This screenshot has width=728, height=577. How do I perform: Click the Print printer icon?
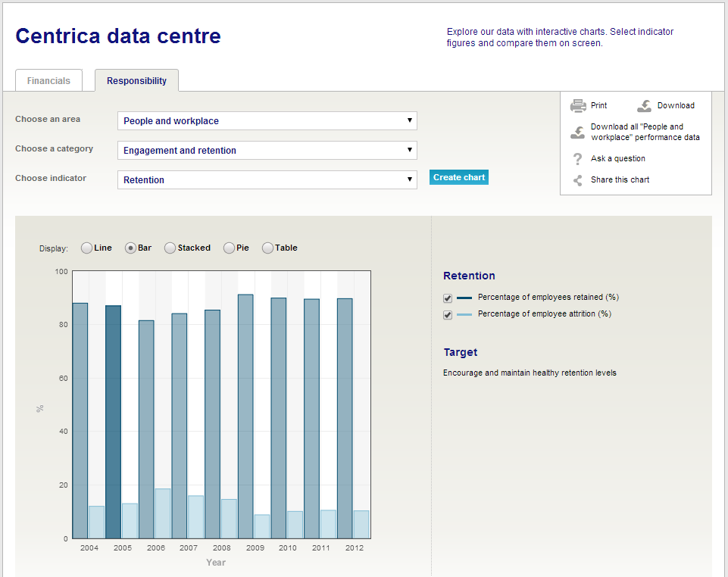(x=578, y=106)
